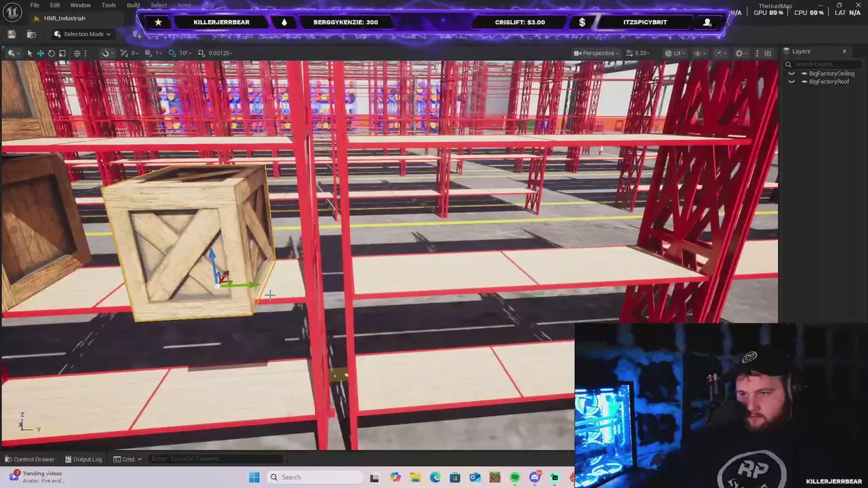The image size is (868, 488).
Task: Click the green Y-axis gizmo arrow
Action: pyautogui.click(x=244, y=285)
